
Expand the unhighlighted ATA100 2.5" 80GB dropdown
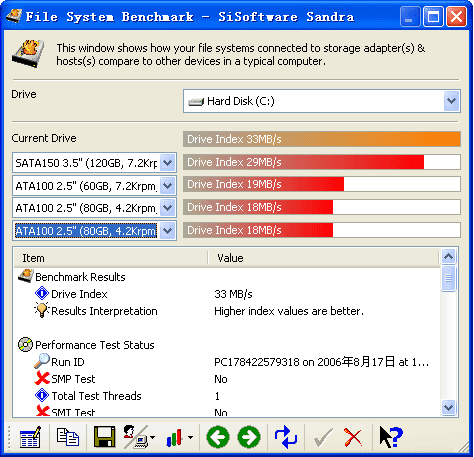(x=167, y=208)
